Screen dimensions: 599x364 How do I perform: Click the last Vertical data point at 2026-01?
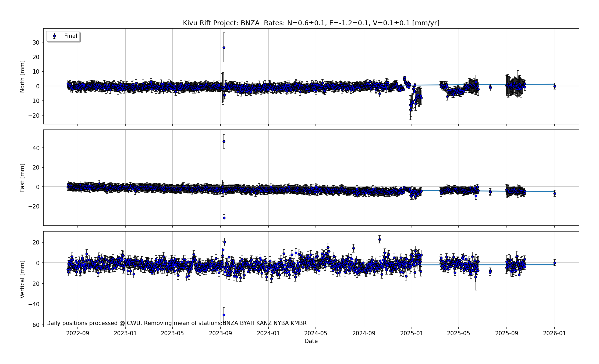pyautogui.click(x=555, y=263)
